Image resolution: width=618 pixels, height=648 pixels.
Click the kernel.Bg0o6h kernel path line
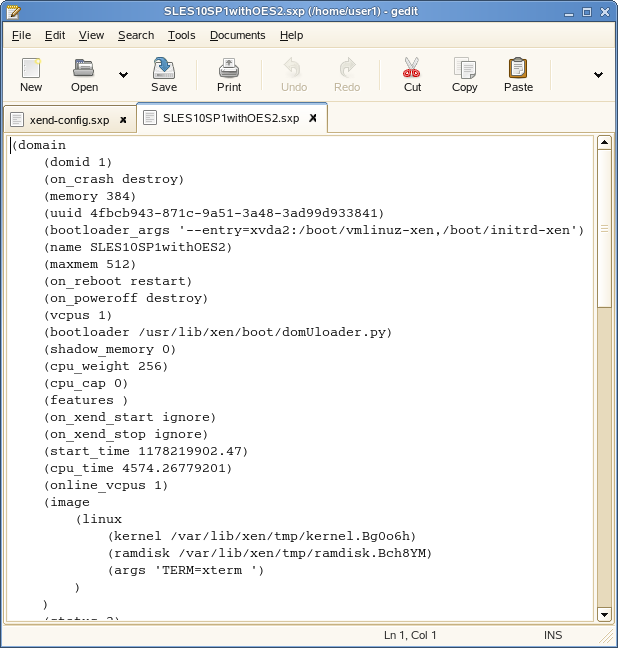pyautogui.click(x=262, y=536)
